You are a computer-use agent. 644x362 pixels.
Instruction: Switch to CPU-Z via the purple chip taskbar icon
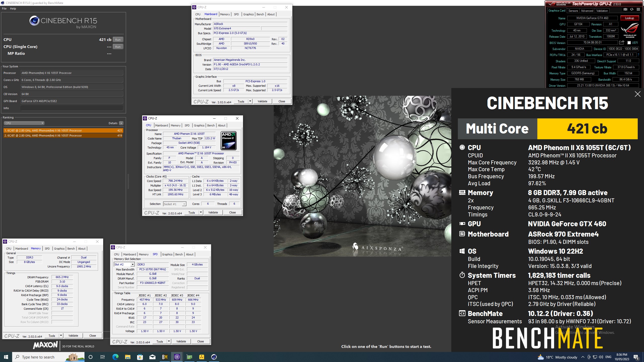click(x=177, y=357)
